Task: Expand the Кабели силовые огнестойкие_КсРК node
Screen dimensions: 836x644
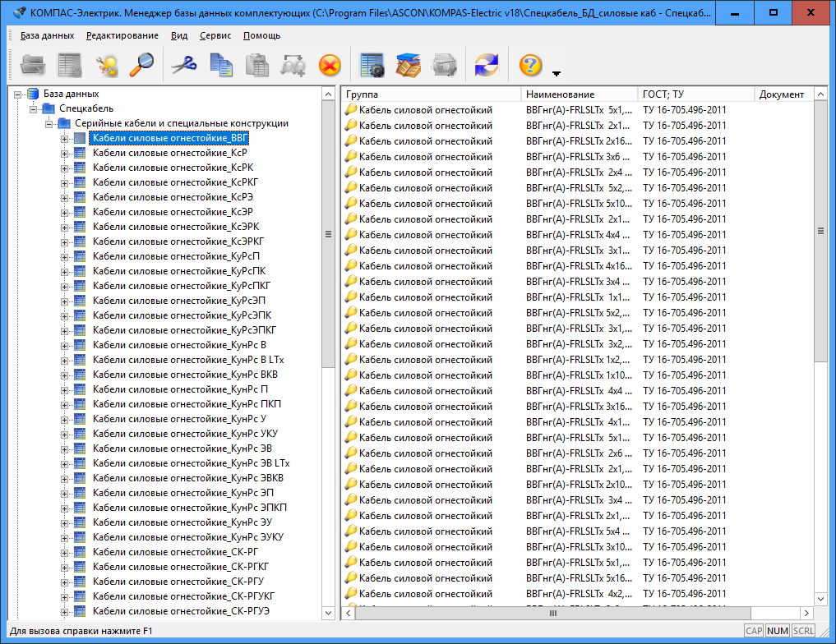Action: click(x=64, y=169)
